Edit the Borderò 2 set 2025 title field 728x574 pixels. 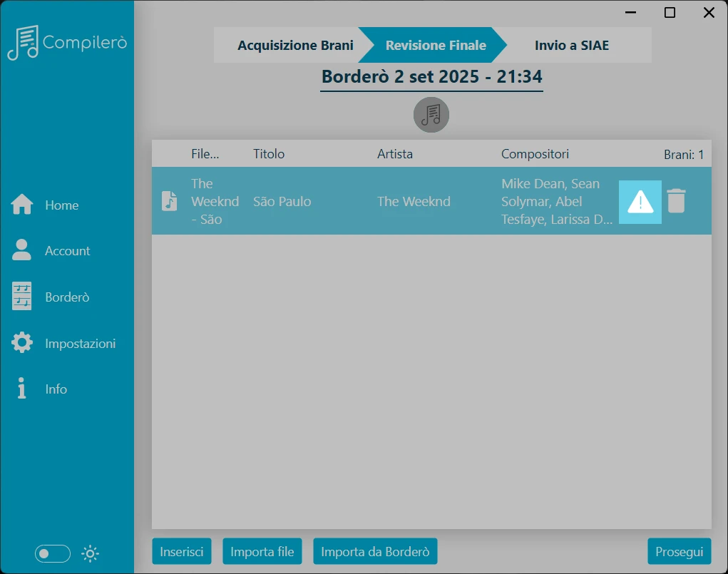(x=432, y=77)
